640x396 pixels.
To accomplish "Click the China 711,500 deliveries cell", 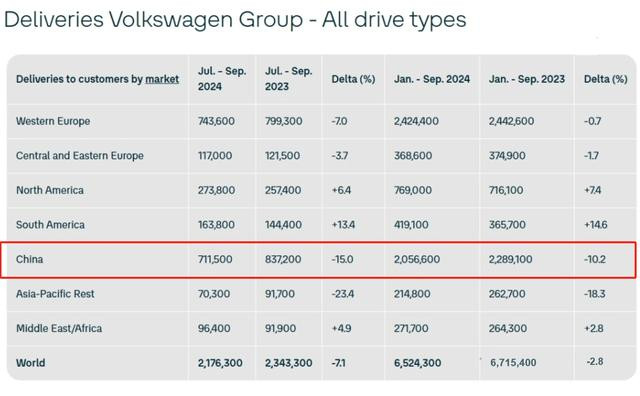I will [215, 259].
